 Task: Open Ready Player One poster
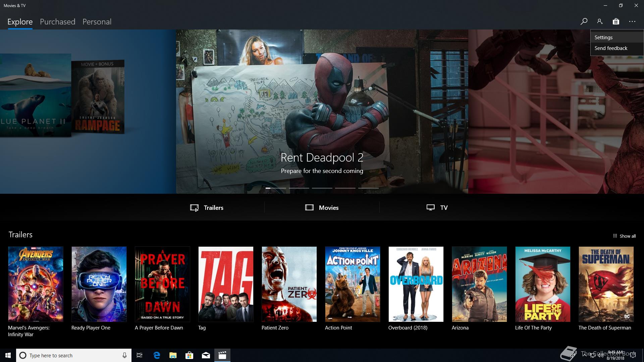point(99,284)
